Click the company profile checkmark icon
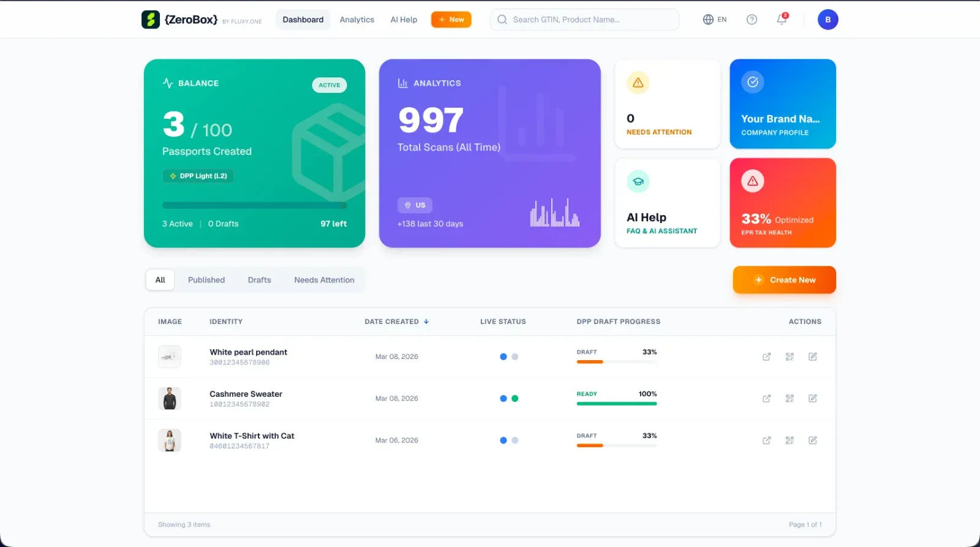This screenshot has width=980, height=547. pos(752,82)
